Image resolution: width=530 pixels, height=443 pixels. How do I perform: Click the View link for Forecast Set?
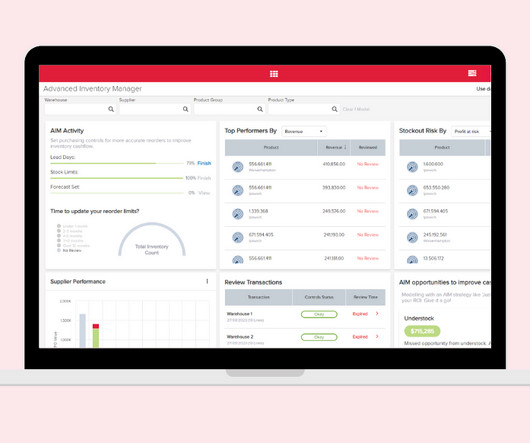[x=204, y=193]
